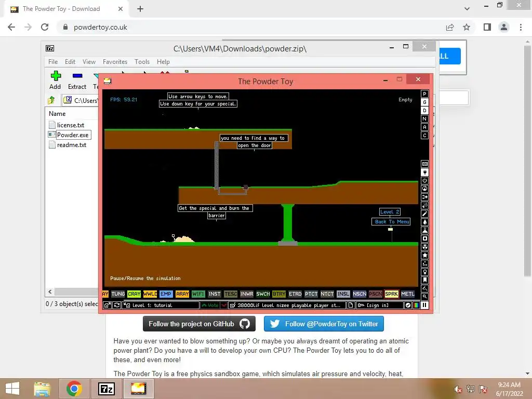532x399 pixels.
Task: Pause or resume the simulation
Action: tap(424, 305)
